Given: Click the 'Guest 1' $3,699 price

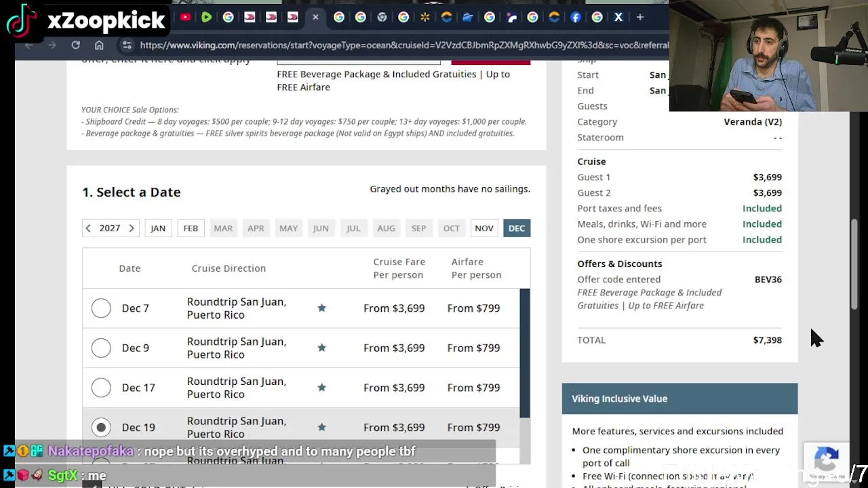Looking at the screenshot, I should (x=767, y=177).
